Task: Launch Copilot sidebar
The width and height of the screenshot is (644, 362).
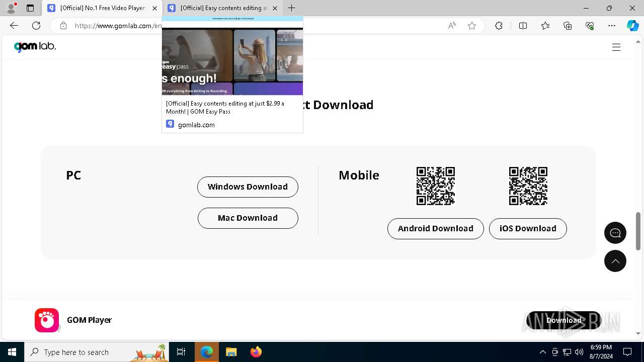Action: (632, 26)
